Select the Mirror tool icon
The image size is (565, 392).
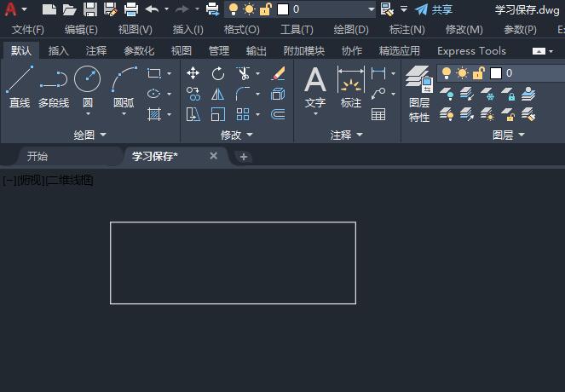coord(218,94)
